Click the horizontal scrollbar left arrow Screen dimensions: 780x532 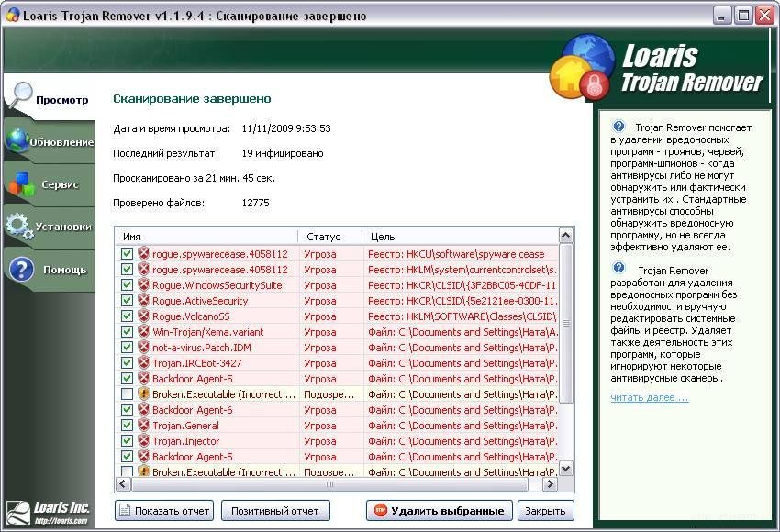pyautogui.click(x=123, y=483)
